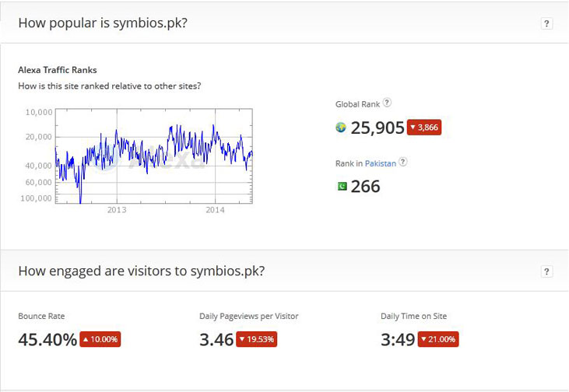Screen dimensions: 569x392
Task: Click the 2013 label on chart axis
Action: (x=117, y=210)
